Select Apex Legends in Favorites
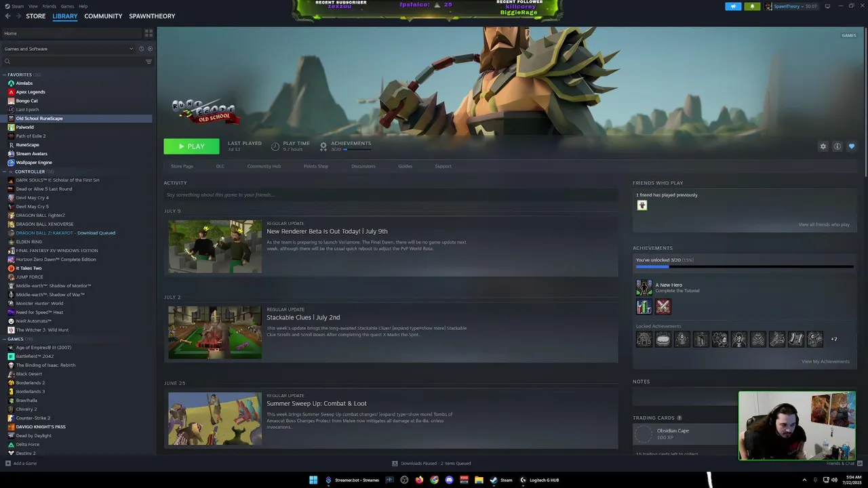868x488 pixels. point(31,92)
